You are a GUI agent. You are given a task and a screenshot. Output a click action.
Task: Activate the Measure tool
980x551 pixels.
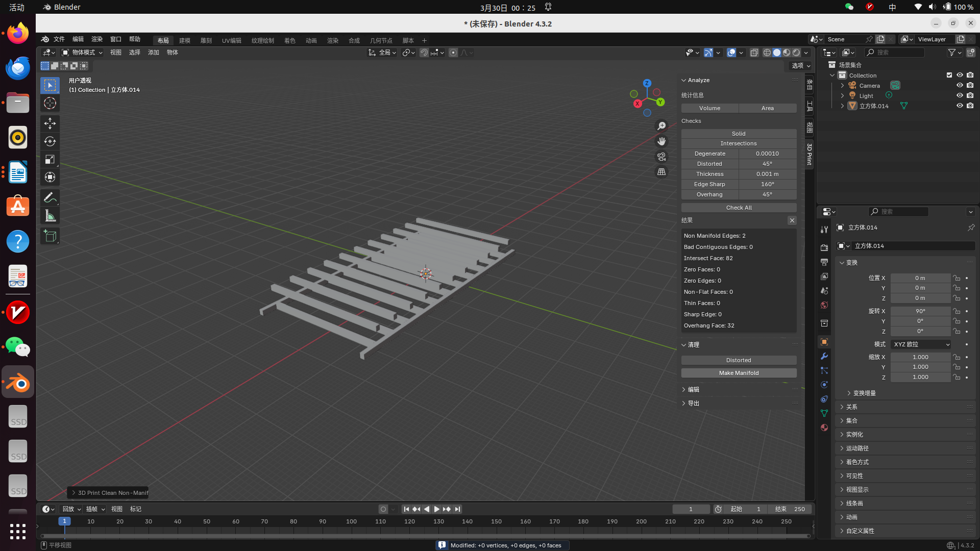50,216
